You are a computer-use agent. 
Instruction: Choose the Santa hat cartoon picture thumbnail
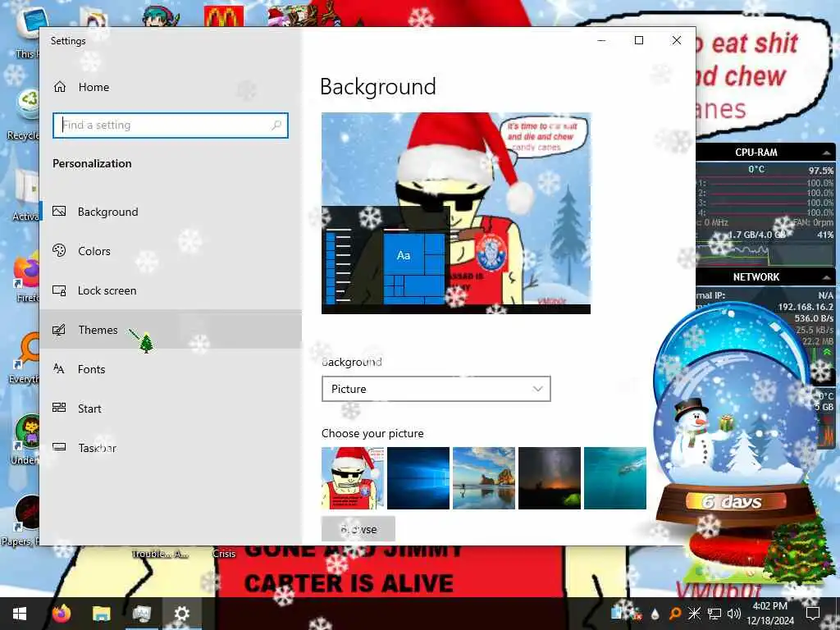[x=353, y=478]
